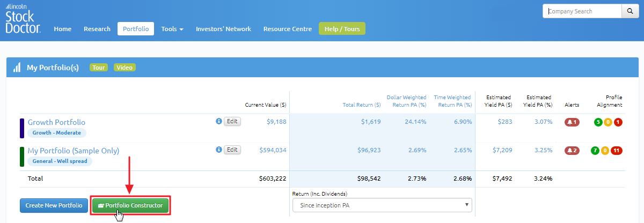
Task: Click green alignment count 7 for Sample portfolio
Action: coord(595,151)
